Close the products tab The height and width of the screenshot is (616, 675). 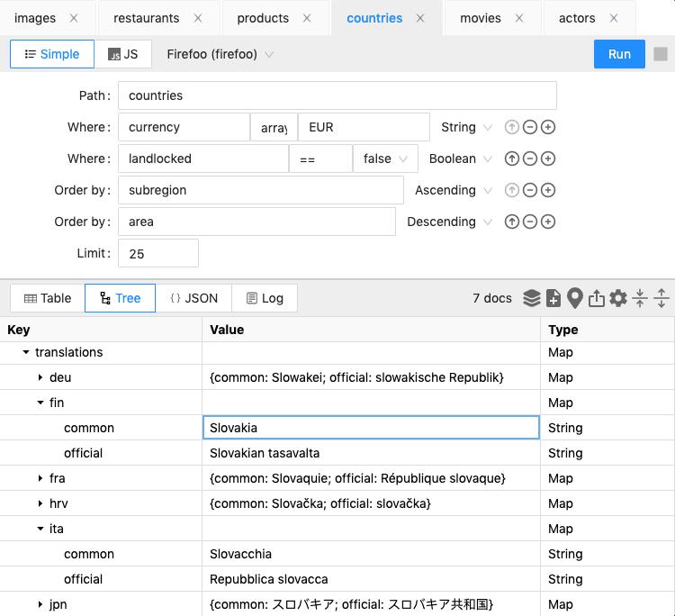click(x=307, y=18)
